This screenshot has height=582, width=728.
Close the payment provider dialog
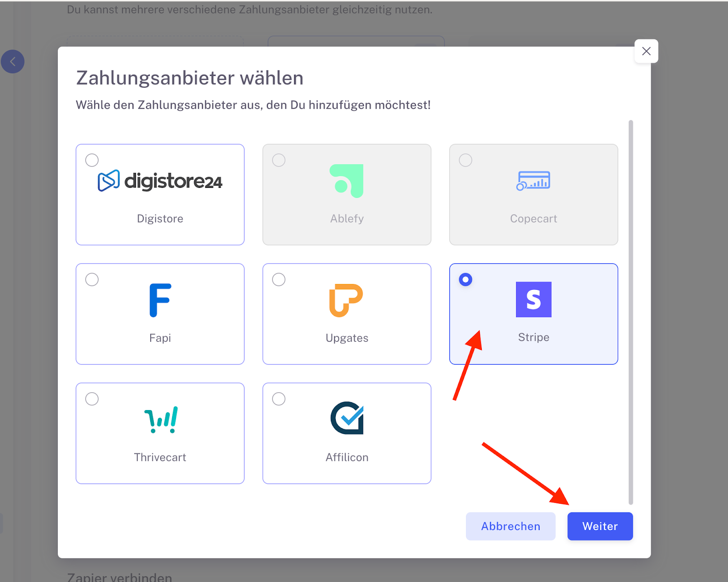(646, 51)
